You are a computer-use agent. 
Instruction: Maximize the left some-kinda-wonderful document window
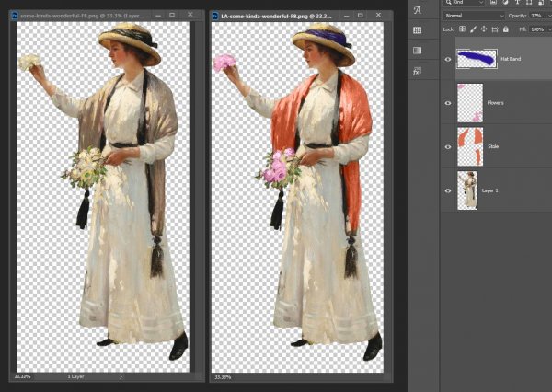(172, 15)
